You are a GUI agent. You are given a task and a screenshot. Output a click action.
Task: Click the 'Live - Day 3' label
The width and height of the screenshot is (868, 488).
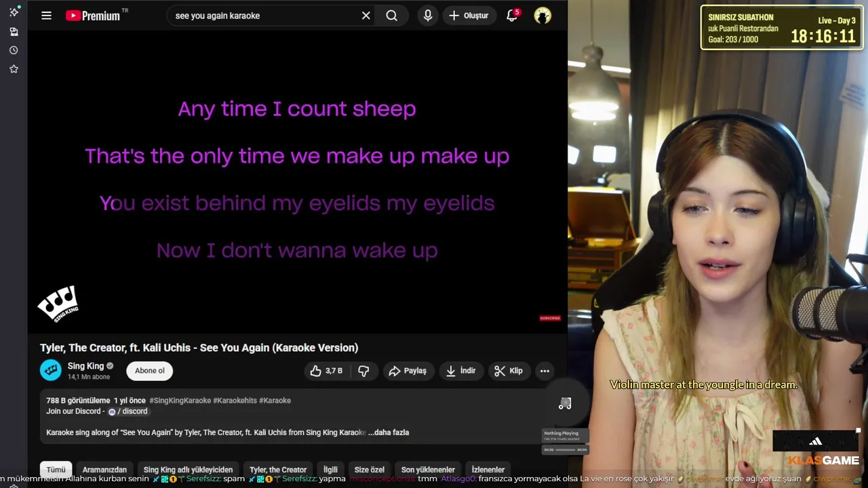click(837, 20)
